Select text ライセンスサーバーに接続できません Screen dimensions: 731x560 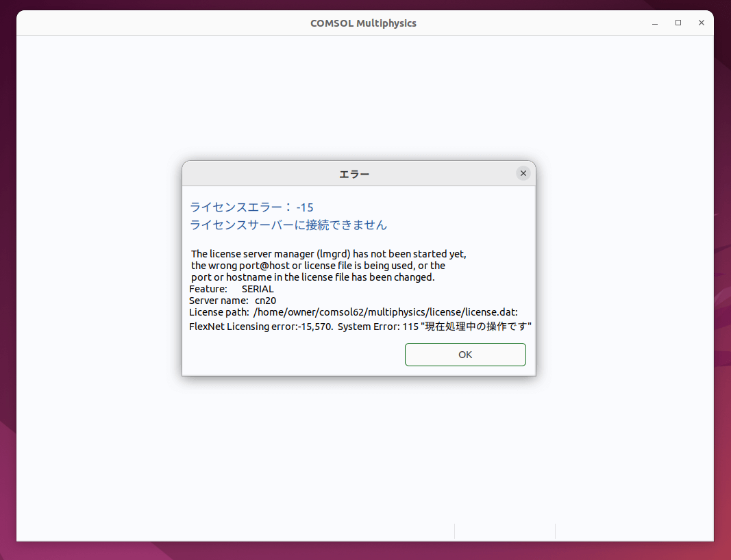point(288,225)
